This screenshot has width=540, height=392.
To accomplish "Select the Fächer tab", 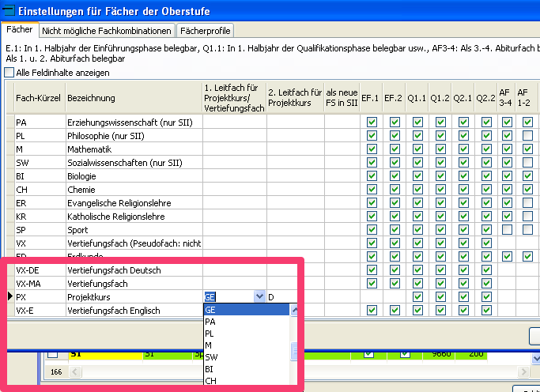I will 20,30.
